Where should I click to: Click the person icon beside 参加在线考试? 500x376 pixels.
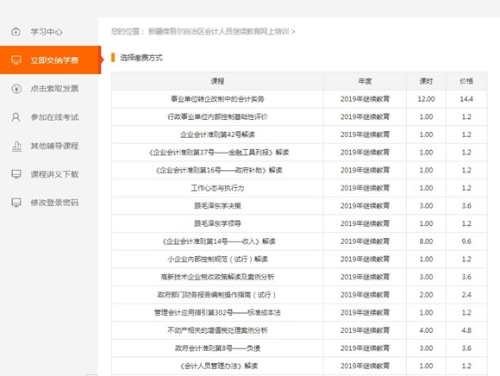pos(16,117)
